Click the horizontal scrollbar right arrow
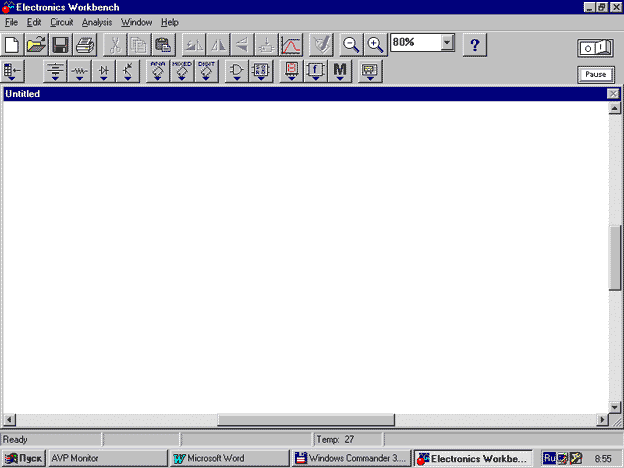This screenshot has height=468, width=624. point(602,419)
